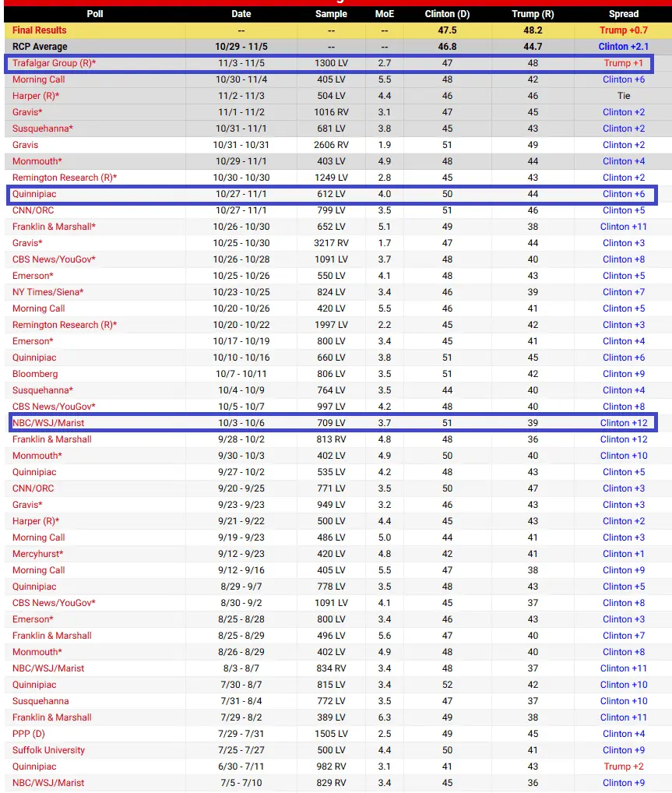Select the 10/29 - 11/5 date cell
This screenshot has height=793, width=672.
coord(241,47)
